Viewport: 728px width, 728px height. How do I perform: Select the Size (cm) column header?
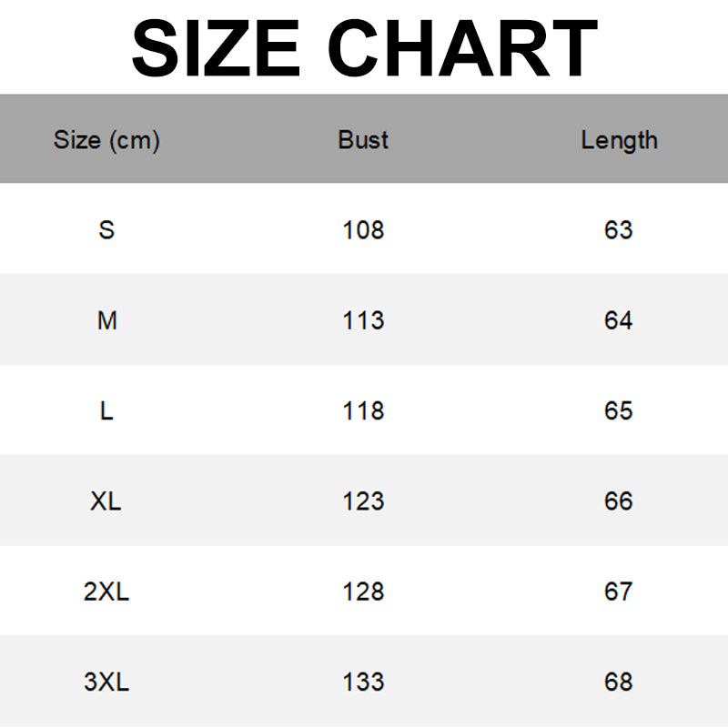coord(106,140)
